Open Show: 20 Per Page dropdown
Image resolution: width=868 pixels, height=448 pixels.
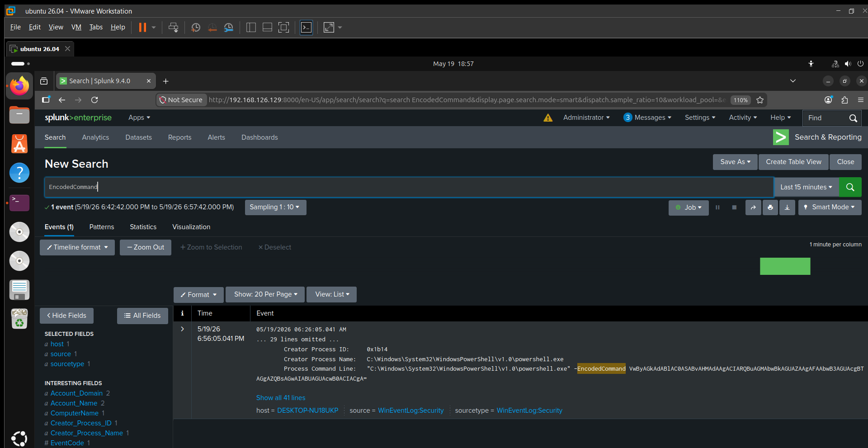pyautogui.click(x=266, y=295)
